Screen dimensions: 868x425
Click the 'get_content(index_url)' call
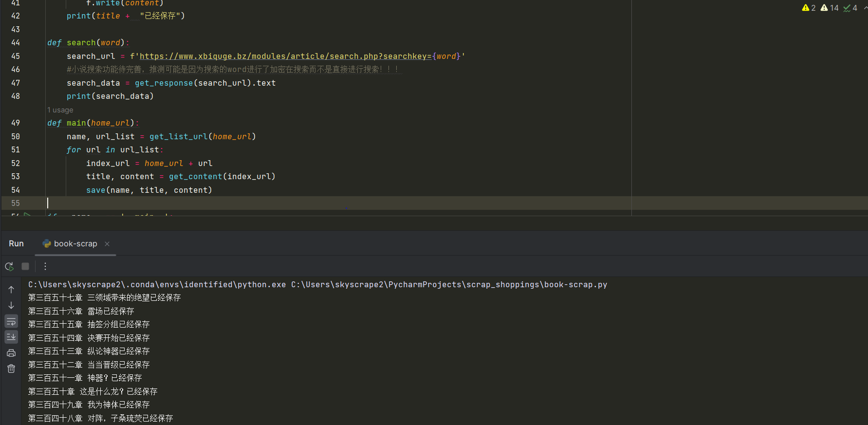tap(222, 177)
